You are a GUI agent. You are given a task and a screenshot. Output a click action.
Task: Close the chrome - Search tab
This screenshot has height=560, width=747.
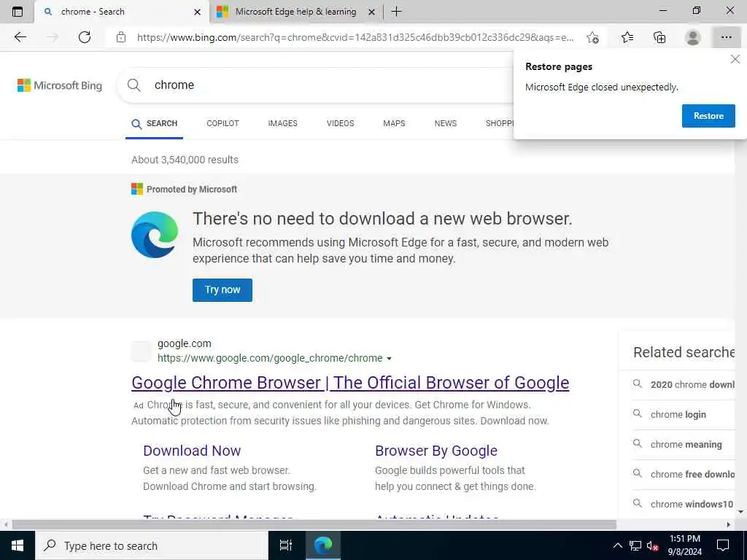(x=197, y=12)
